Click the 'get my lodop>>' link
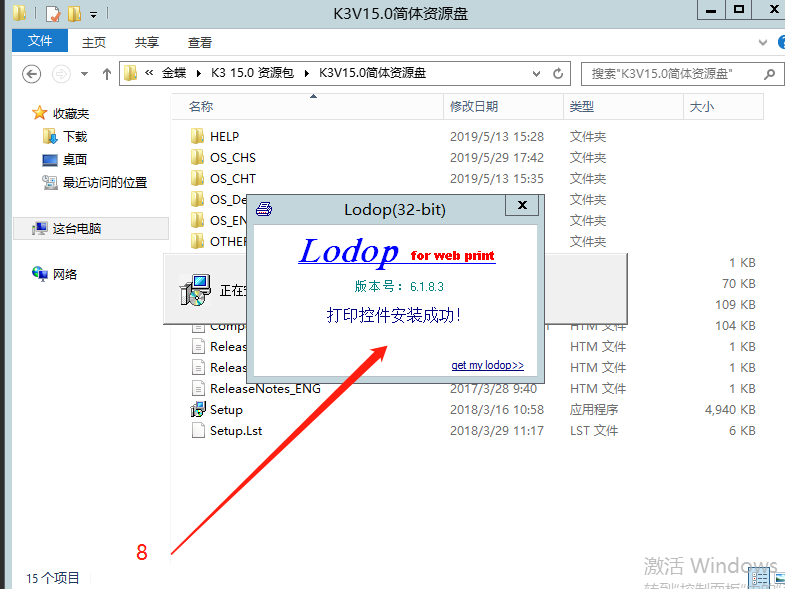The height and width of the screenshot is (589, 785). click(x=488, y=365)
